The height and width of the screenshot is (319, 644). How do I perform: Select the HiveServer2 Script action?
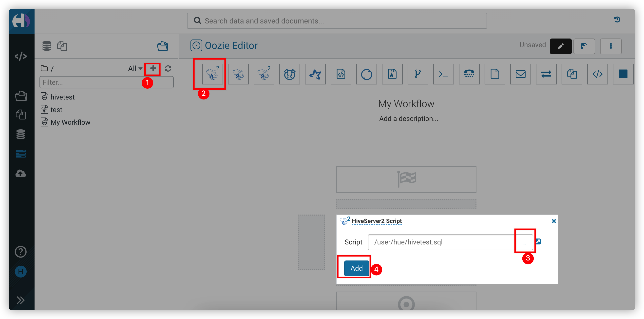tap(212, 74)
